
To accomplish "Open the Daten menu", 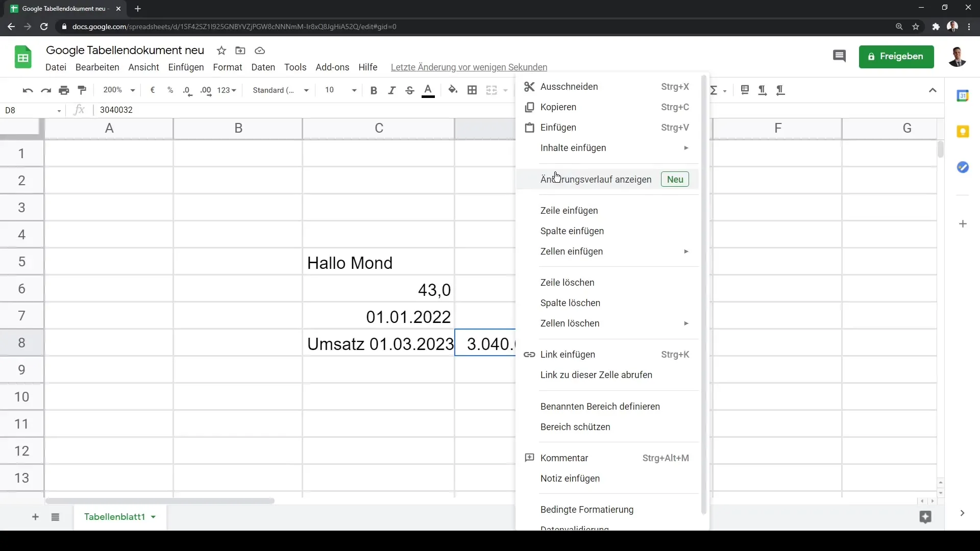I will click(x=263, y=67).
